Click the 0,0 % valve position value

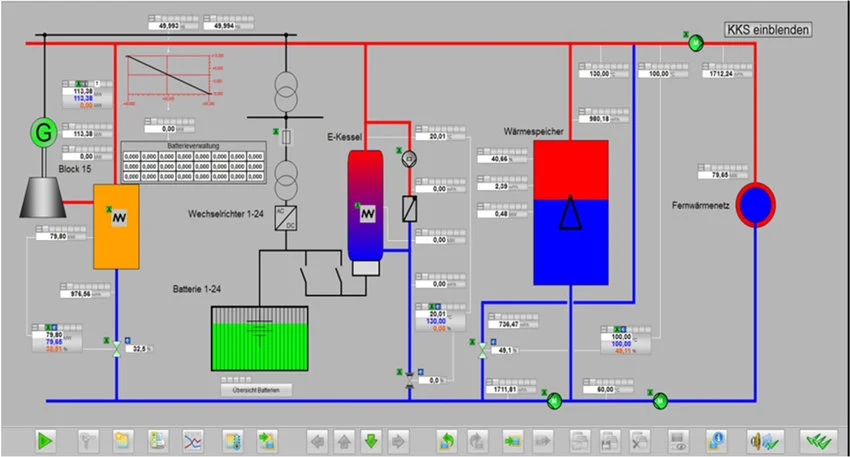(432, 381)
